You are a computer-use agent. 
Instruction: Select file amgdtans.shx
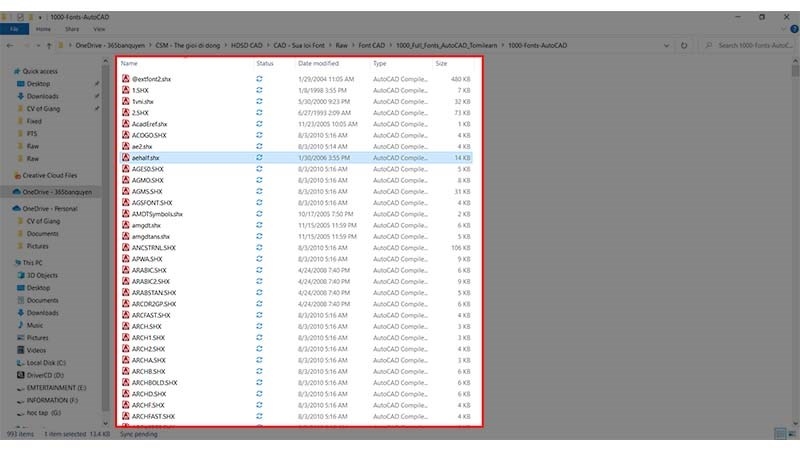coord(151,236)
